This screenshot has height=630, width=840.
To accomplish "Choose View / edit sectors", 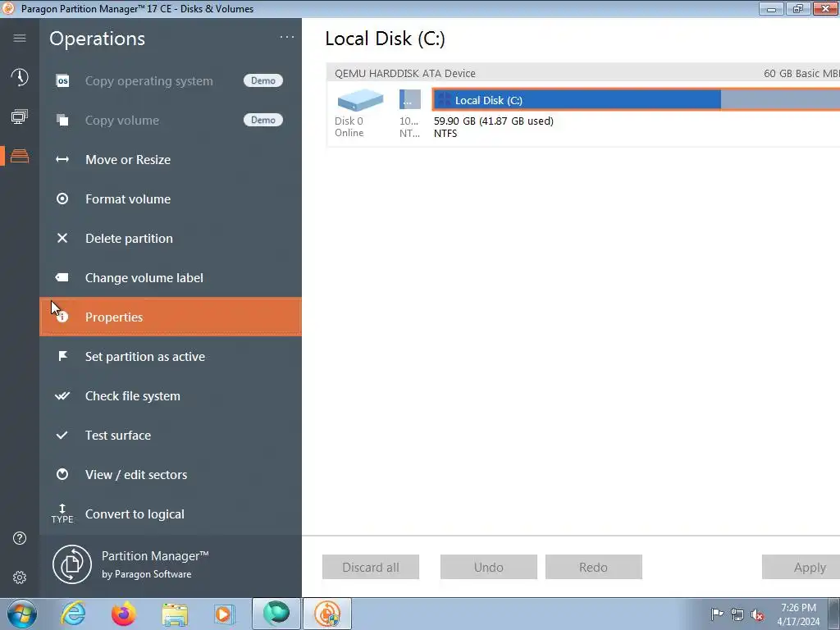I will (x=171, y=475).
